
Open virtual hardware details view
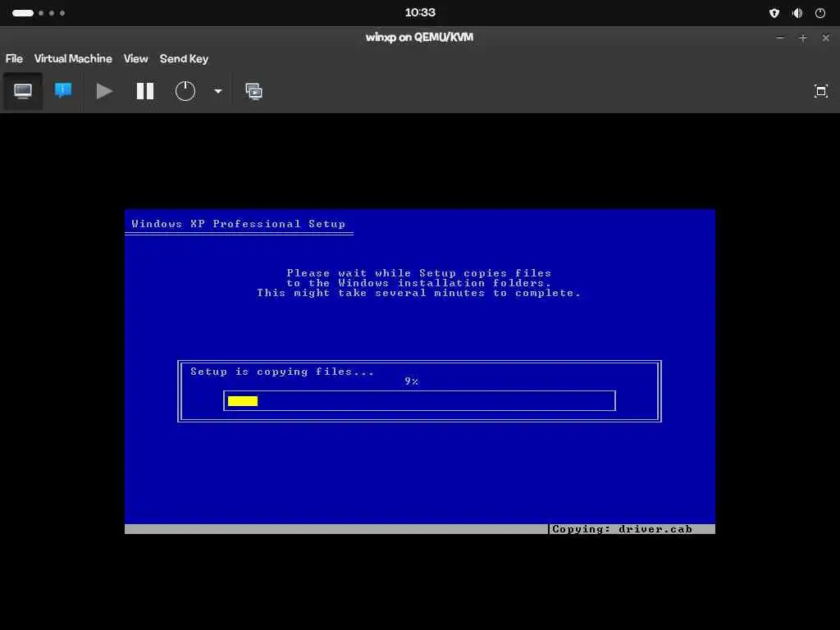[x=63, y=91]
